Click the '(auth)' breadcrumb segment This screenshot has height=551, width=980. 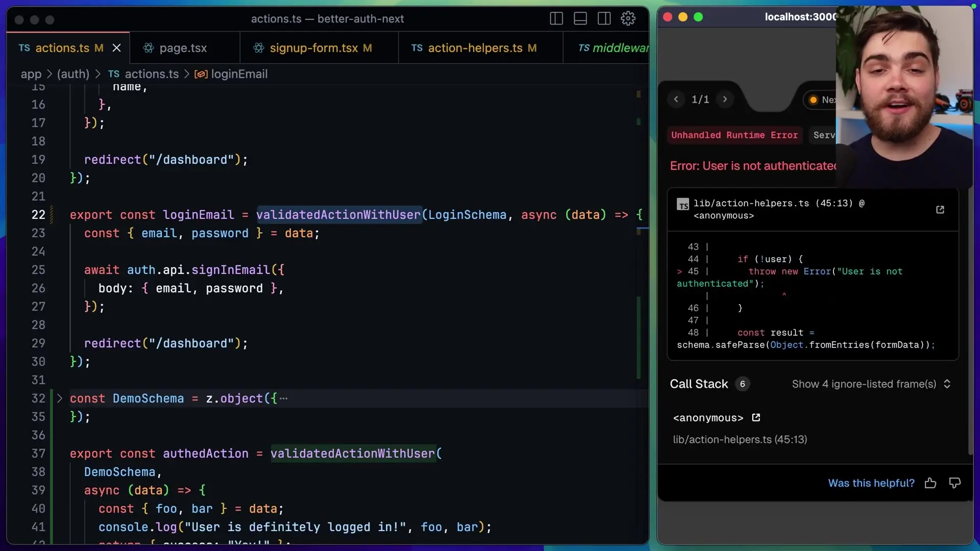click(73, 74)
